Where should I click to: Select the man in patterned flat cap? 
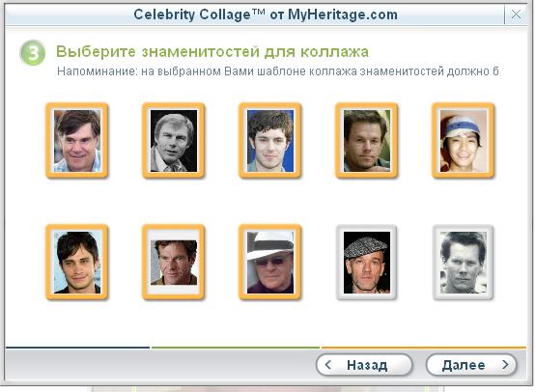366,262
